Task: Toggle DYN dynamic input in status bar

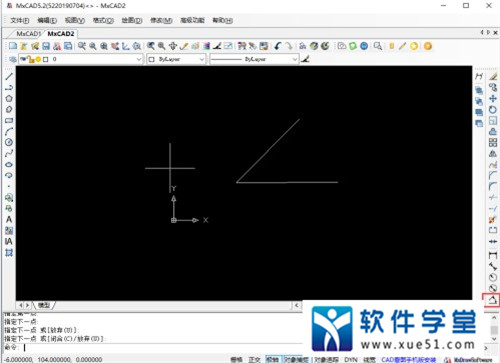Action: pos(351,359)
